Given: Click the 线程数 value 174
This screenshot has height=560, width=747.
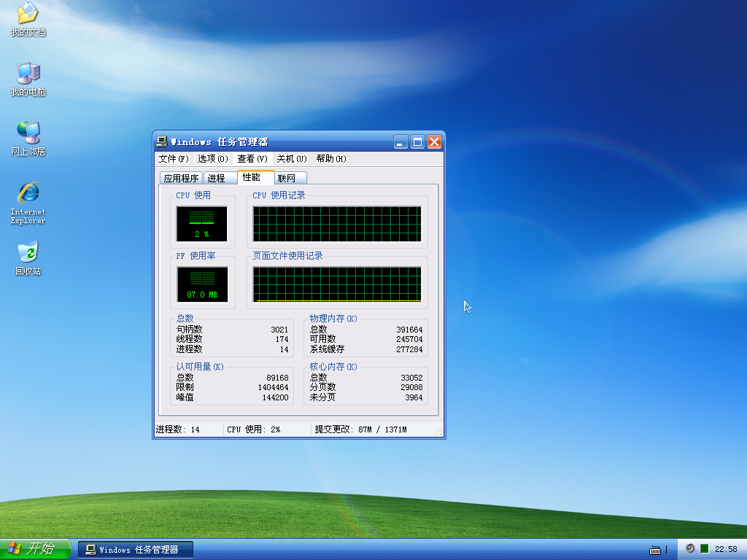Looking at the screenshot, I should point(282,339).
